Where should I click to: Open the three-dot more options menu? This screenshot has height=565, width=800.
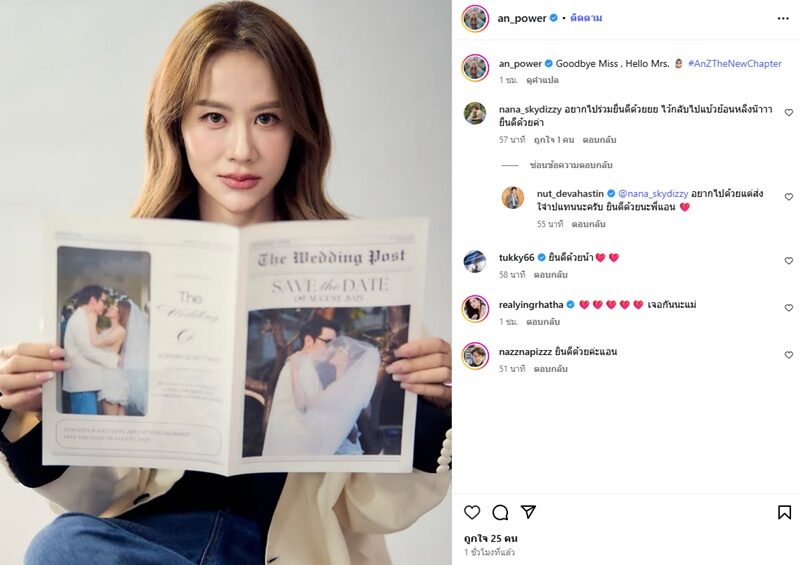point(783,18)
